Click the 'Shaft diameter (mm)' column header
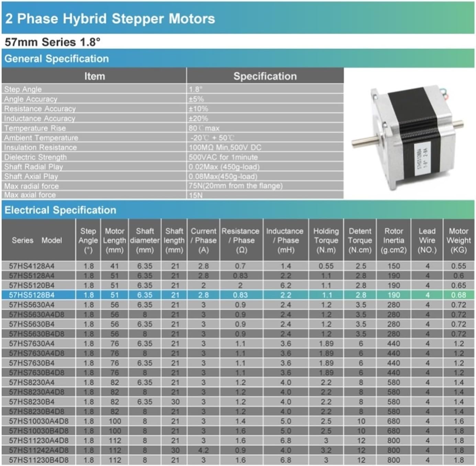 (145, 240)
